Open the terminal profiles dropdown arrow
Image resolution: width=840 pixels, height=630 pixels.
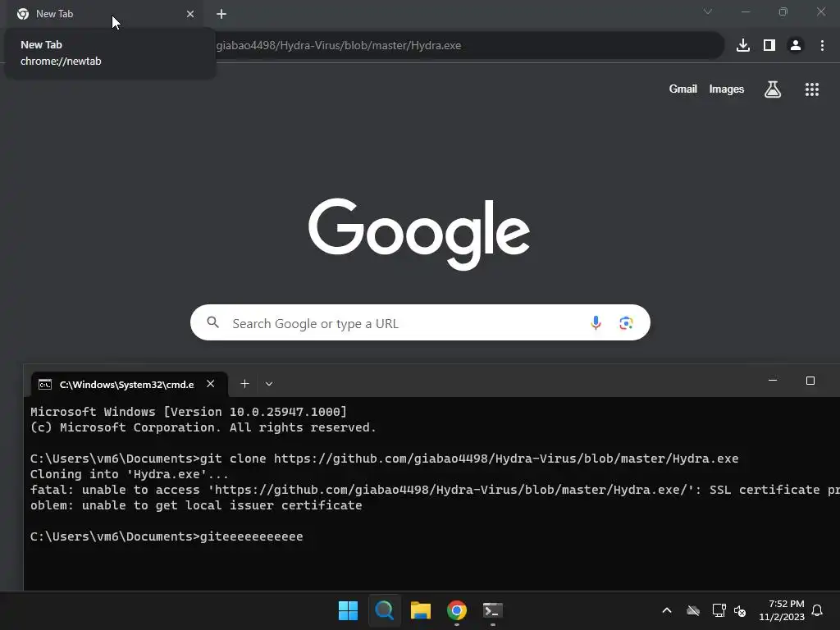pyautogui.click(x=269, y=384)
